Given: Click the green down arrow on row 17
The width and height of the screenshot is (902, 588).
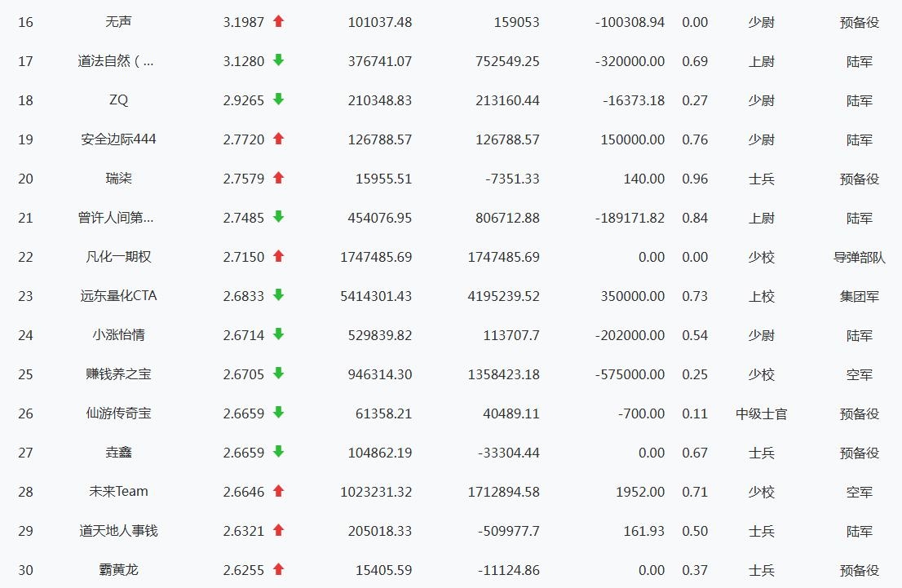Looking at the screenshot, I should tap(278, 60).
